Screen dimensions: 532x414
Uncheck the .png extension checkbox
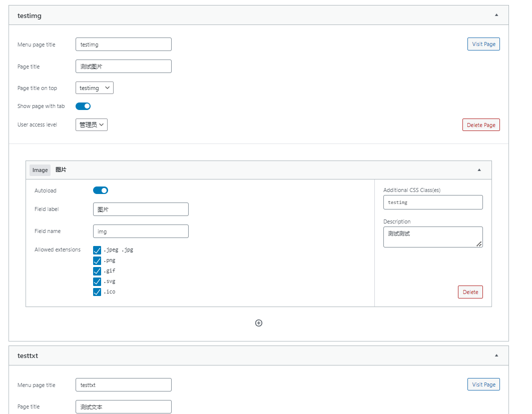click(x=97, y=260)
